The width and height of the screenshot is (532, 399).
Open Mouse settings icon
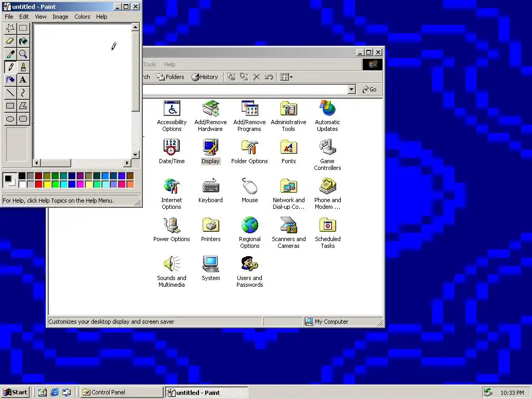coord(249,190)
